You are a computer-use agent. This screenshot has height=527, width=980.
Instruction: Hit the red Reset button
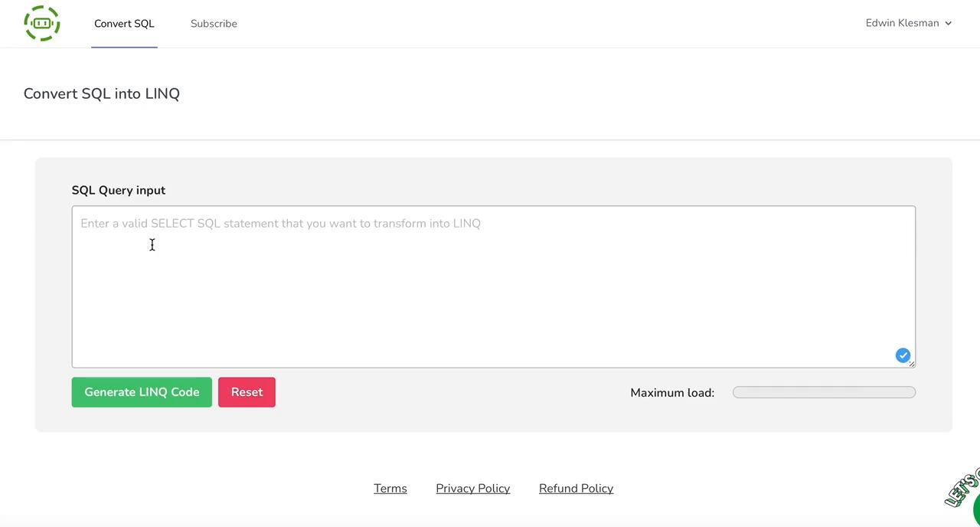point(247,392)
